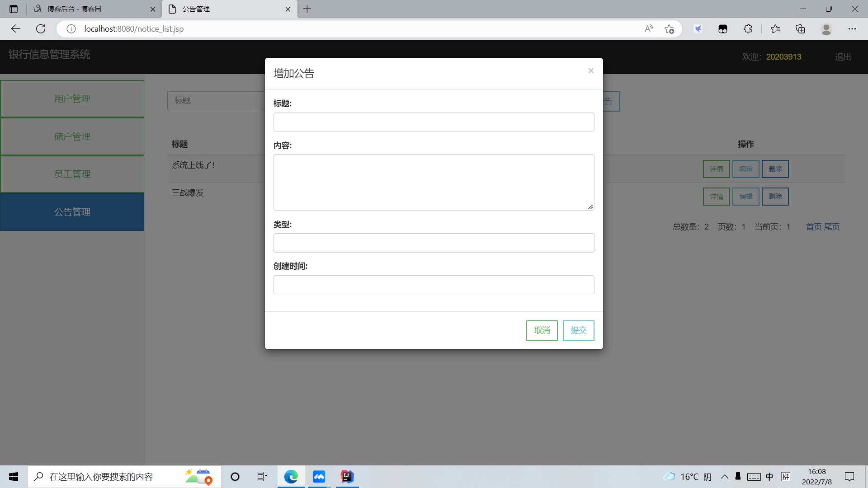Focus the 创建时间 input field
The height and width of the screenshot is (488, 868).
pos(434,285)
